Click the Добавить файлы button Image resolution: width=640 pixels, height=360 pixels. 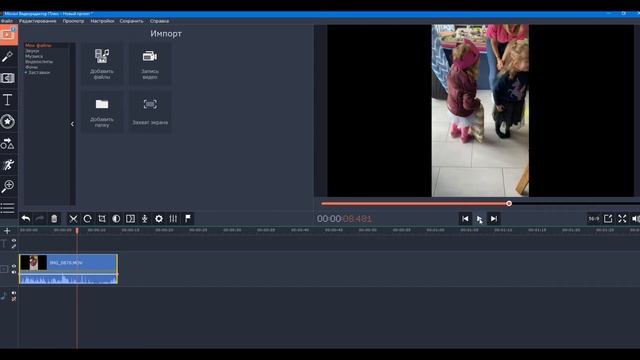point(102,64)
